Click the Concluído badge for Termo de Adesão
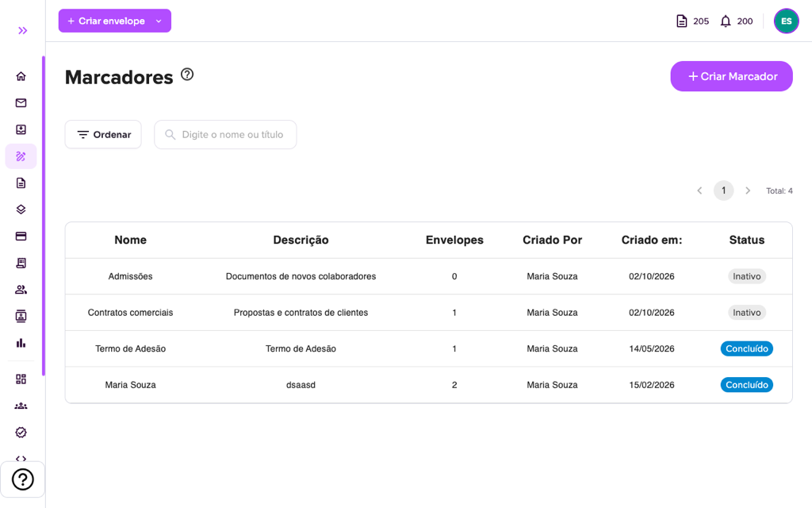 (747, 349)
